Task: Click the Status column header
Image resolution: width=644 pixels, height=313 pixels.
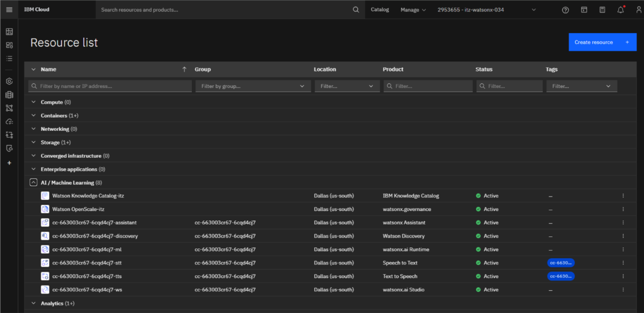Action: pos(484,70)
